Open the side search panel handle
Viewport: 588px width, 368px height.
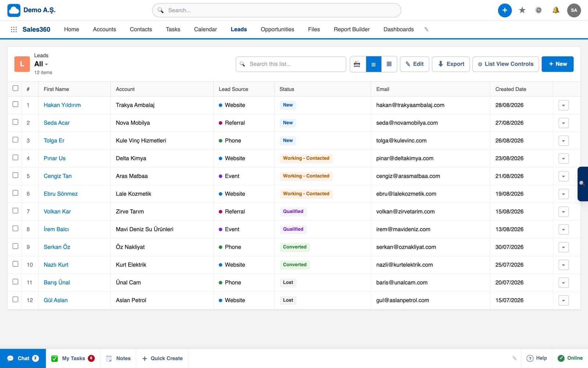click(582, 184)
